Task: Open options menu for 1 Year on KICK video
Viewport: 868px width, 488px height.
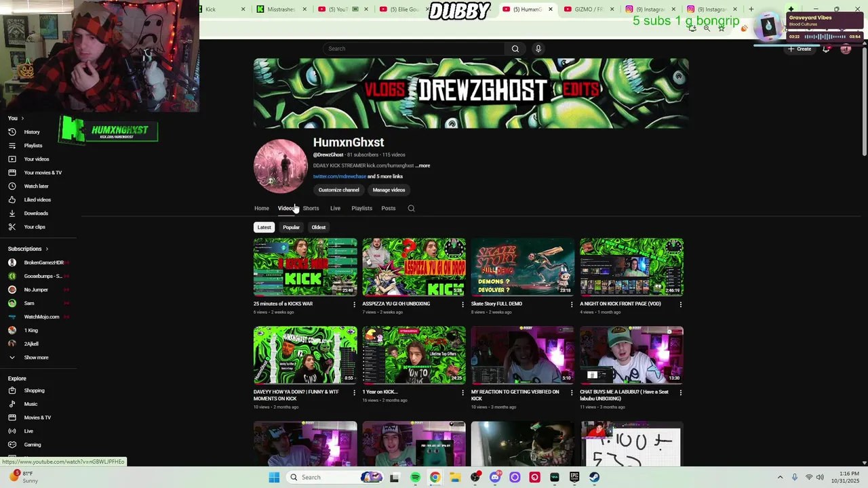Action: (463, 392)
